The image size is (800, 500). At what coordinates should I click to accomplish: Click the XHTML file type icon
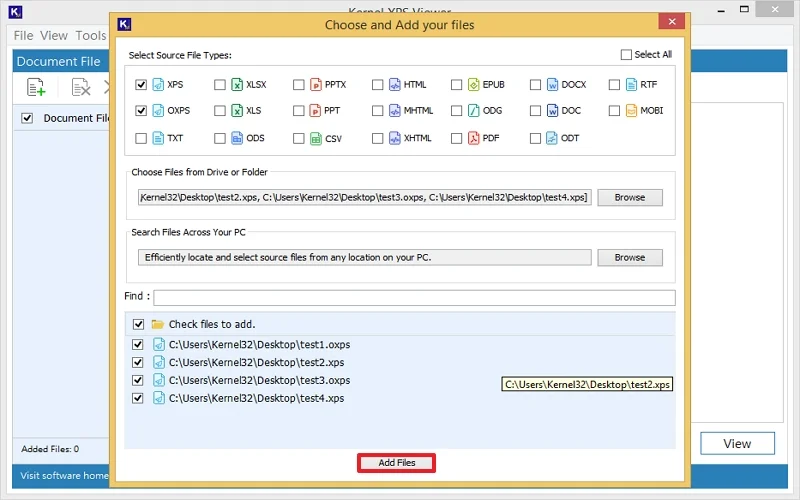click(394, 138)
